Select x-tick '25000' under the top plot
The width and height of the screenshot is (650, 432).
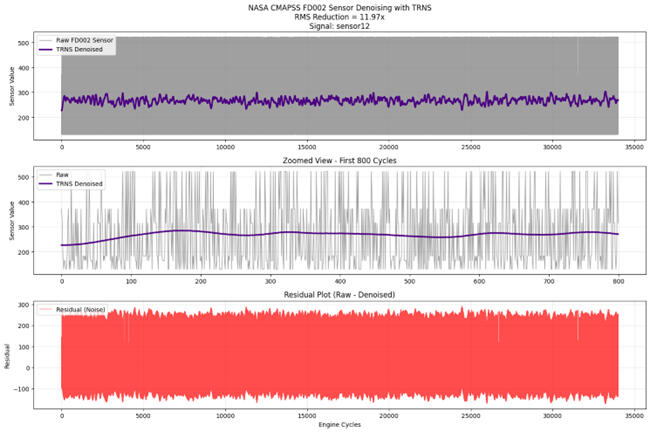[471, 147]
